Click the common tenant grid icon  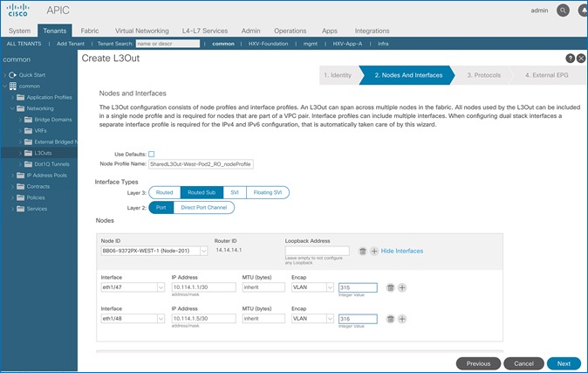click(x=13, y=86)
